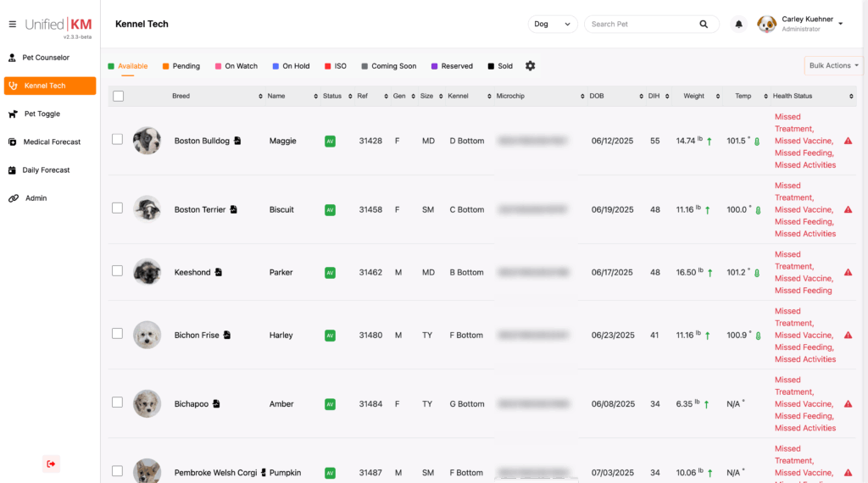
Task: Select the Coming Soon status tab
Action: [388, 66]
